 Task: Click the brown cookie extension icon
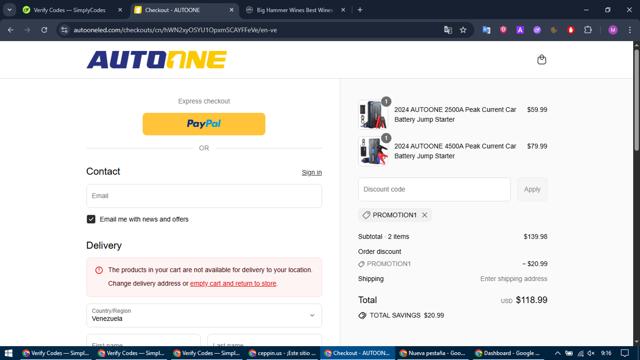(x=554, y=30)
